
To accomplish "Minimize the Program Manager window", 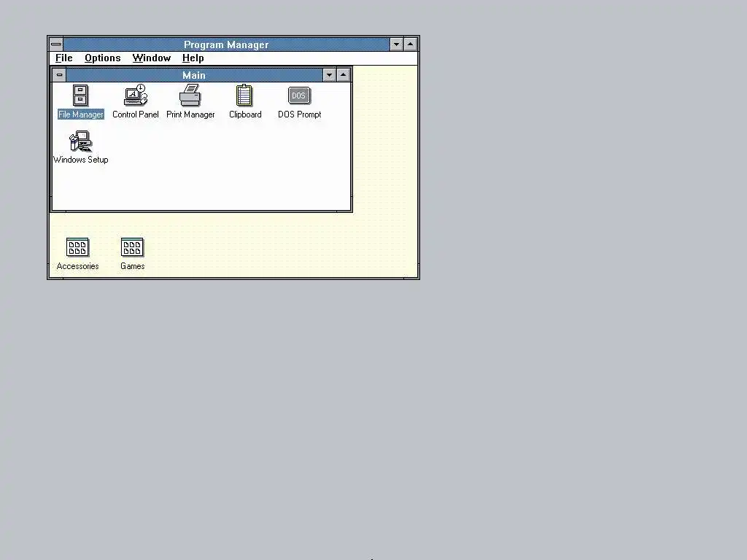I will 396,44.
